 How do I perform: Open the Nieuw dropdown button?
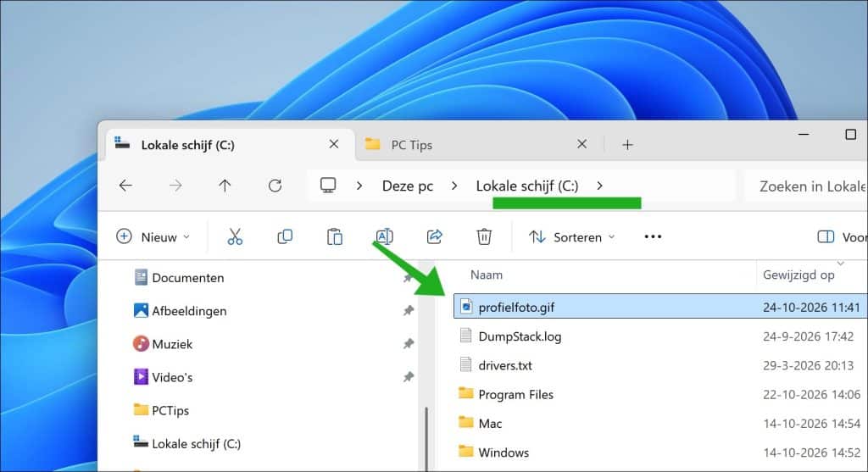[x=153, y=236]
